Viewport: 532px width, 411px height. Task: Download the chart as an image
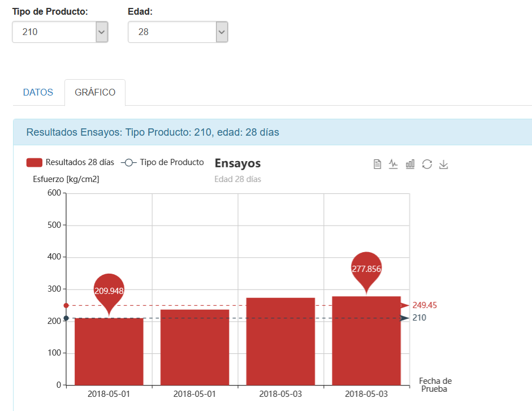444,164
